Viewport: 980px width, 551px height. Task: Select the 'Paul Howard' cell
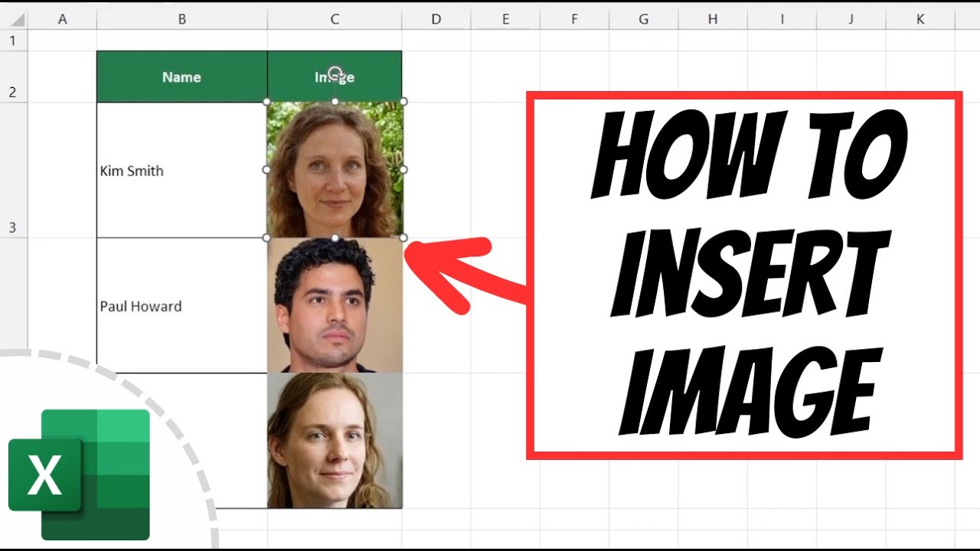point(182,305)
